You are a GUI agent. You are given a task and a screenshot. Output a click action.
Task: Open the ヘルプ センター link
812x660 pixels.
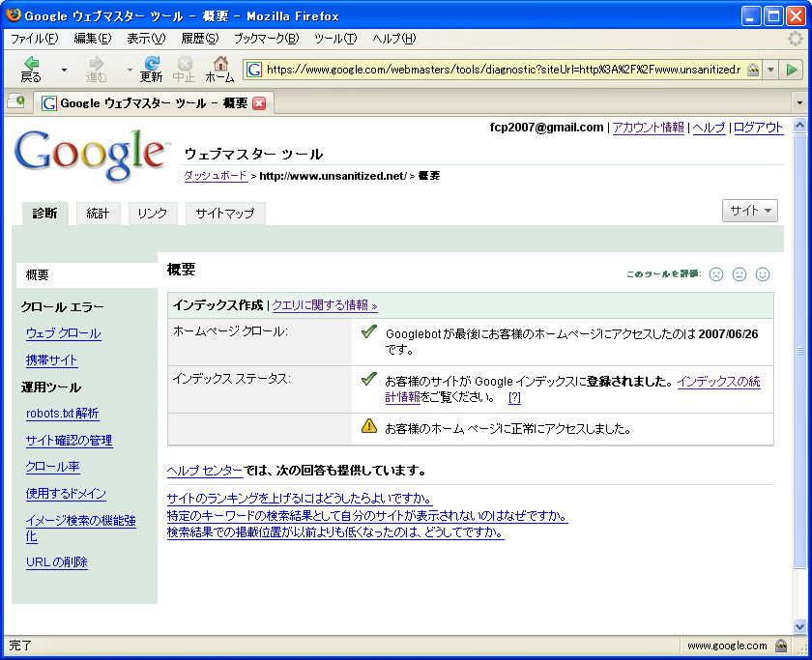click(205, 471)
